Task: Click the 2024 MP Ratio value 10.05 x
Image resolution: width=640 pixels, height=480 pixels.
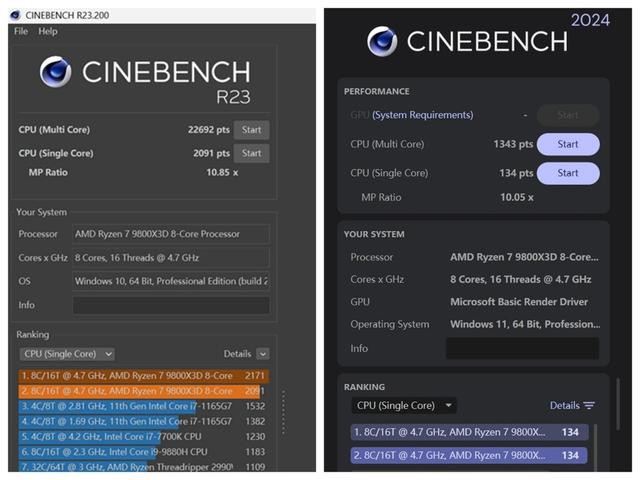Action: [x=517, y=198]
